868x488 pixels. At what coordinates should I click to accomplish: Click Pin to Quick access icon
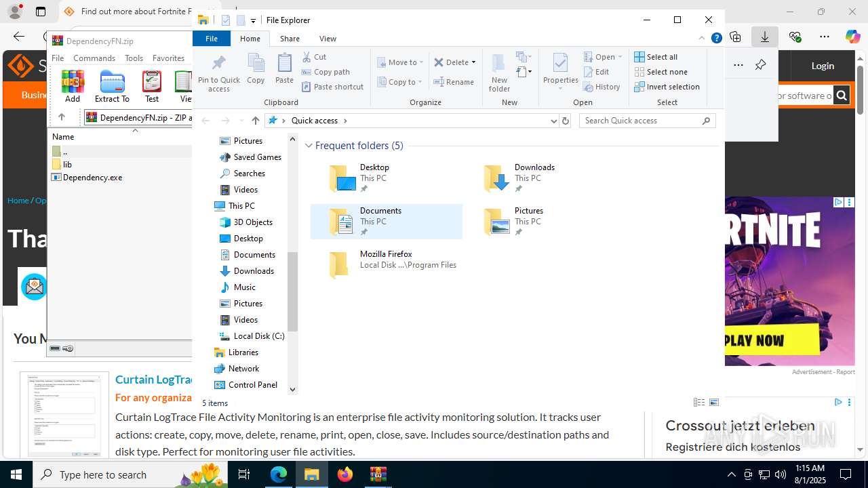click(x=218, y=73)
